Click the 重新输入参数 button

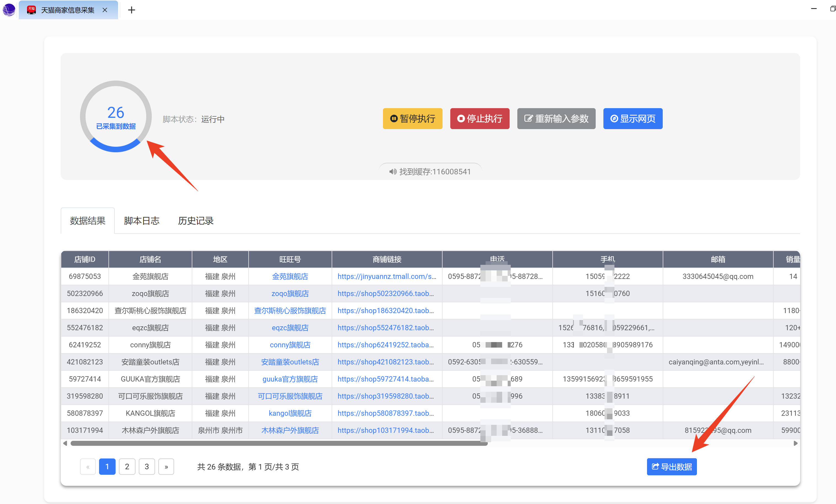557,119
